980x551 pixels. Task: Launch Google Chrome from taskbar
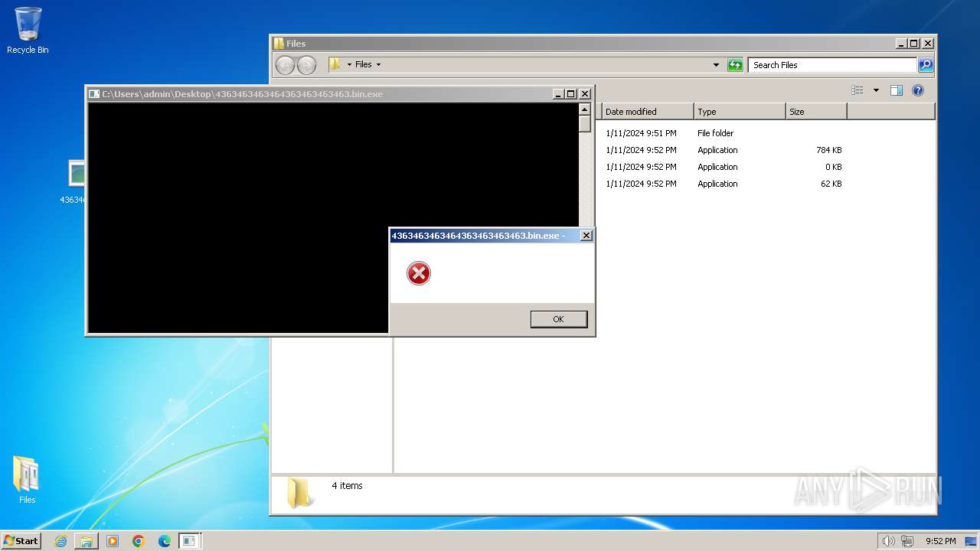click(139, 541)
